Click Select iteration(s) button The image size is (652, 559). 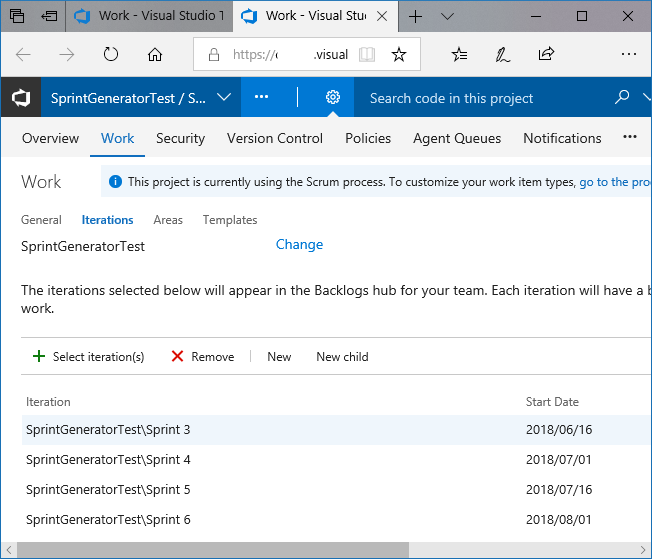[x=89, y=356]
